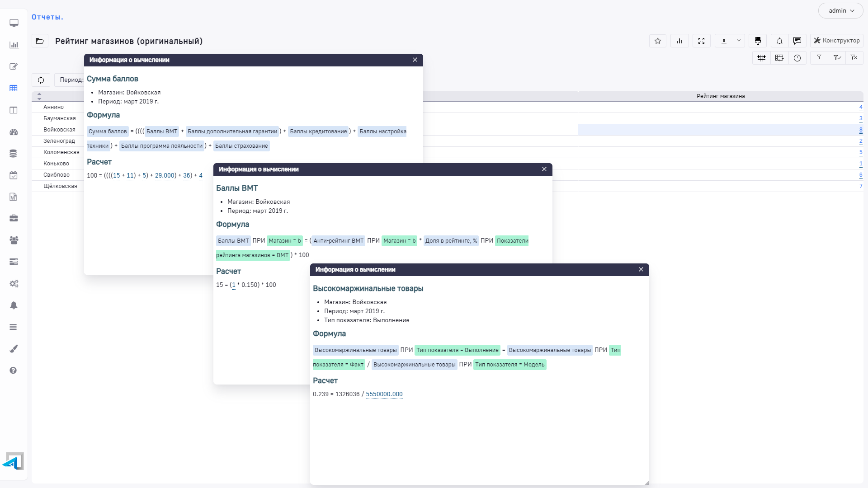Open the paint brush formatting tool

(x=758, y=41)
